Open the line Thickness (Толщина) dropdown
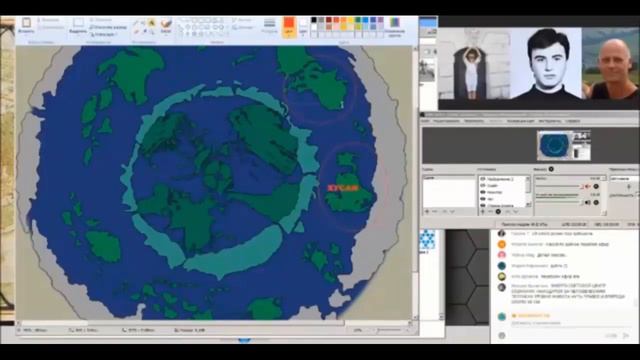The height and width of the screenshot is (360, 640). coord(270,25)
